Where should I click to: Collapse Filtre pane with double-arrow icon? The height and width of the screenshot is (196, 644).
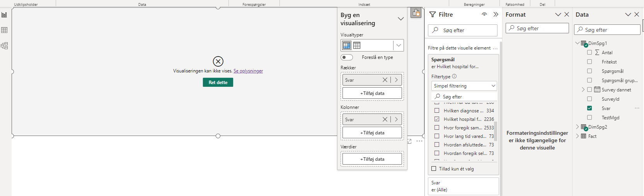(x=496, y=14)
